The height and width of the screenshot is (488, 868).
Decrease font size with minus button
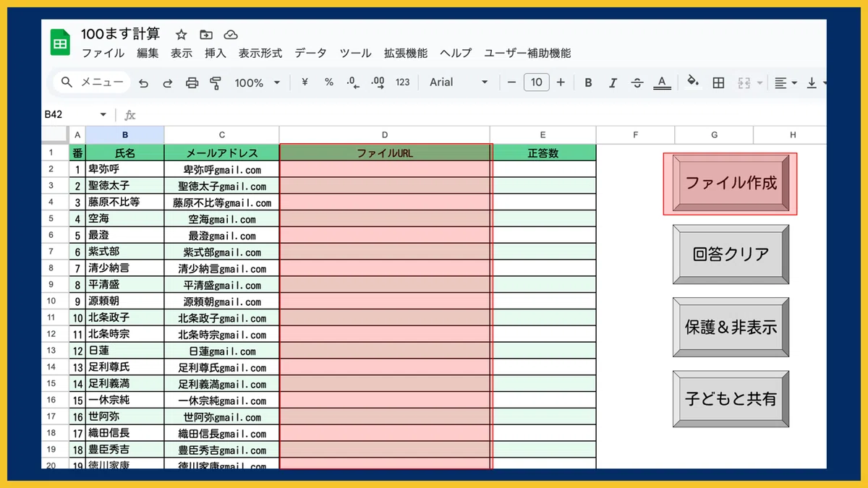pyautogui.click(x=512, y=82)
